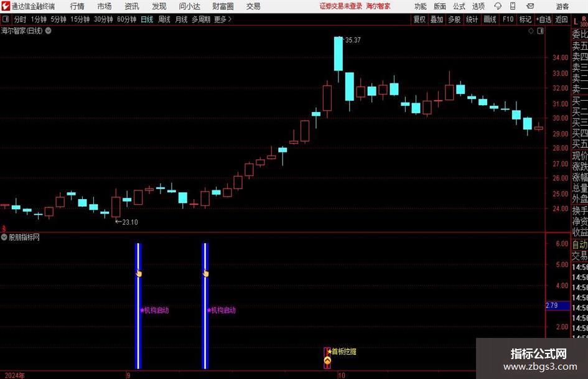588x379 pixels.
Task: Click the 通达信 red logo icon
Action: (6, 6)
